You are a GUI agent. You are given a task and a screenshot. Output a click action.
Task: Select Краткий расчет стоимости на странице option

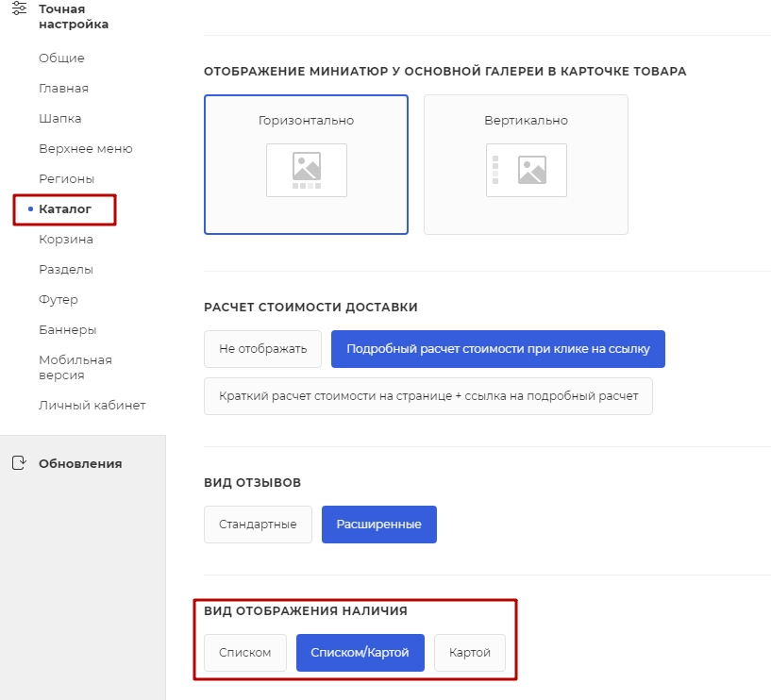point(428,396)
